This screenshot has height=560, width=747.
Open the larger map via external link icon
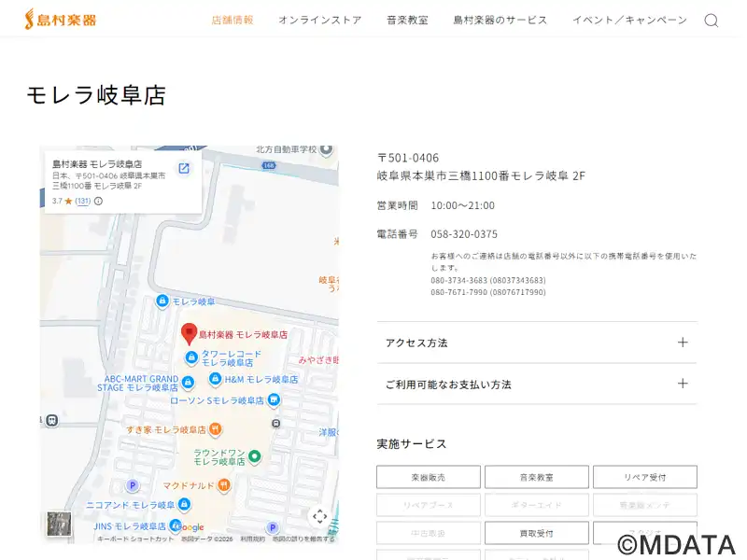[x=184, y=168]
